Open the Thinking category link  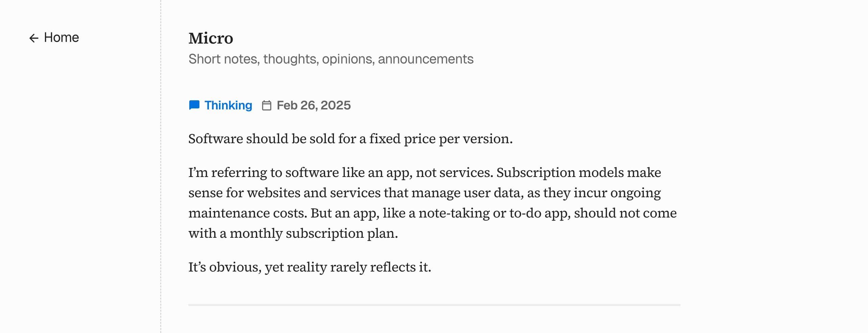[228, 105]
